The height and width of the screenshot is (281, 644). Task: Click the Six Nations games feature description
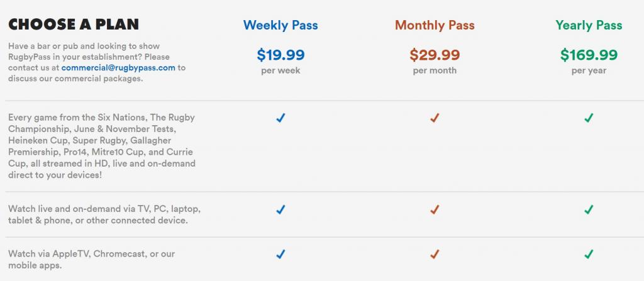point(102,146)
